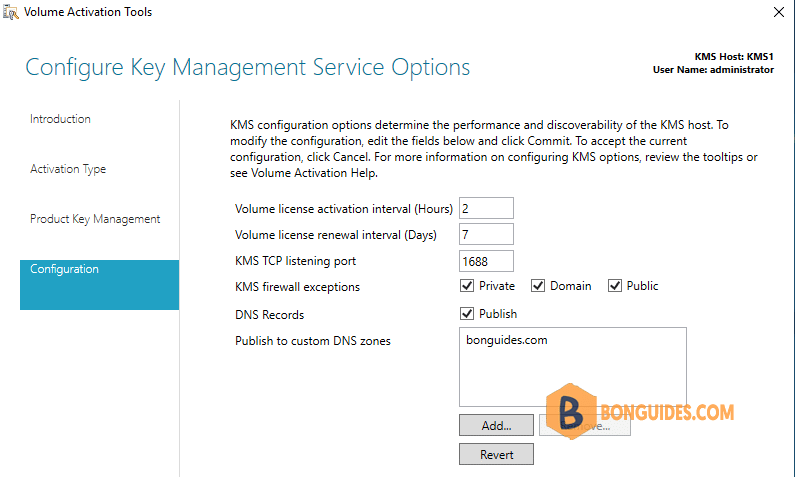795x477 pixels.
Task: Select Product Key Management in sidebar
Action: [95, 219]
